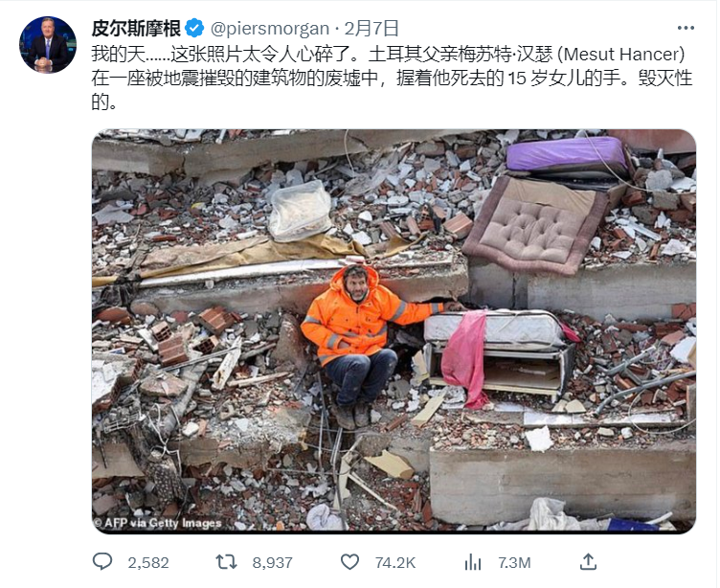Open the view analytics bar chart icon
Viewport: 720px width, 588px height.
(473, 562)
